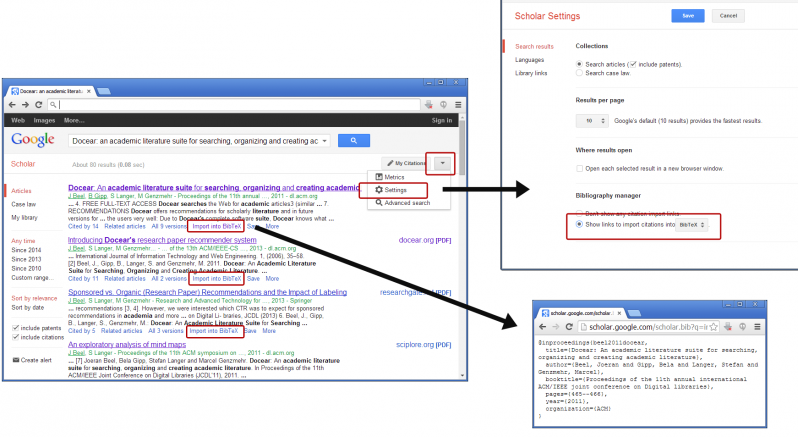Open search box suggestions dropdown arrow
Viewport: 798px width, 437px height.
tap(324, 141)
